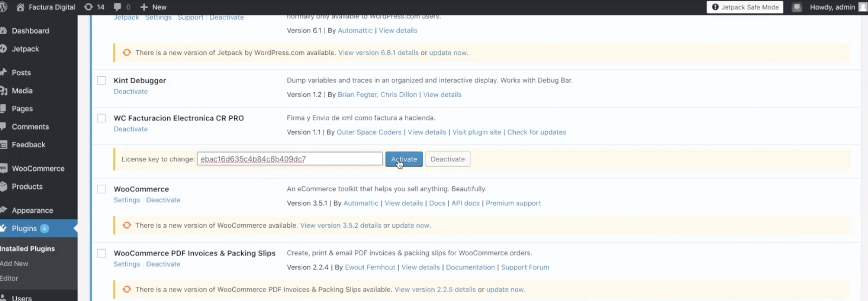Click update now for WooCommerce
Viewport: 868px width, 301px height.
pyautogui.click(x=411, y=225)
